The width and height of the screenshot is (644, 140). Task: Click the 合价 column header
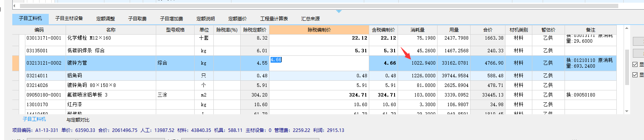pyautogui.click(x=488, y=30)
